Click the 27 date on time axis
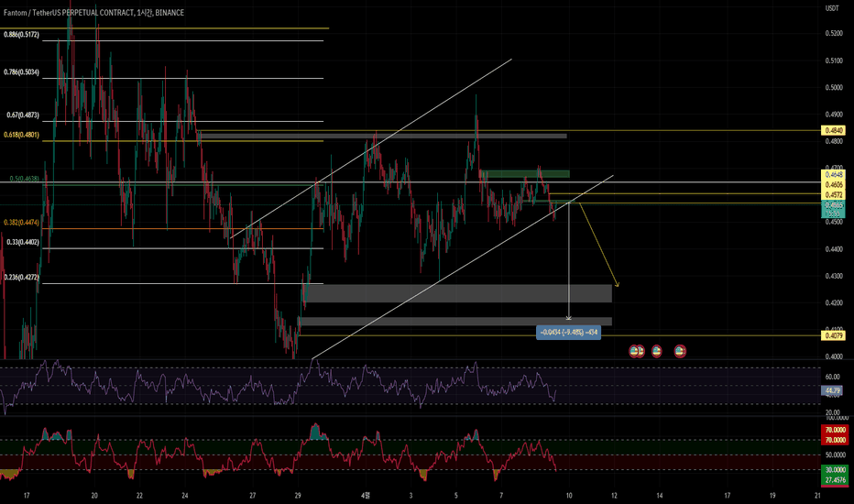Viewport: 854px width, 504px height. (253, 495)
